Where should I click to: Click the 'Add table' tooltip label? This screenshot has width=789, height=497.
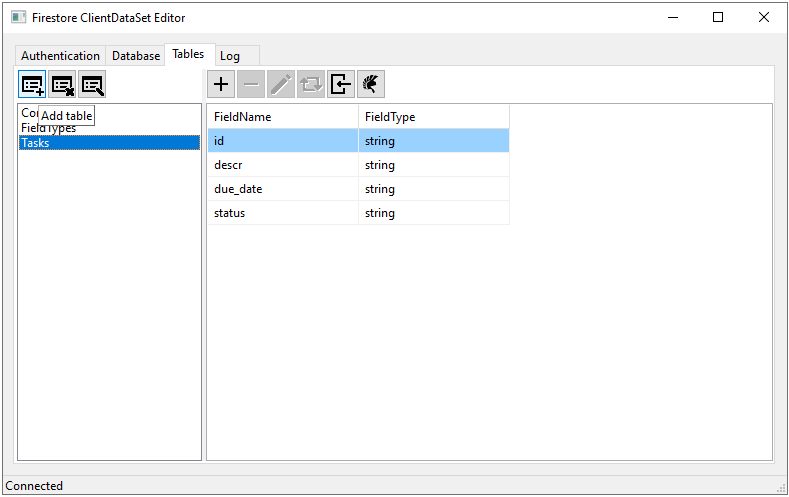tap(66, 116)
